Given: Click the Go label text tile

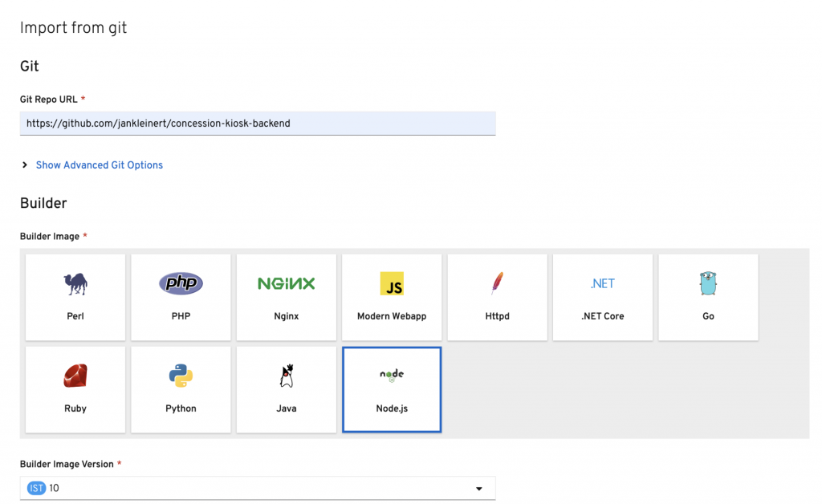Looking at the screenshot, I should [x=708, y=316].
